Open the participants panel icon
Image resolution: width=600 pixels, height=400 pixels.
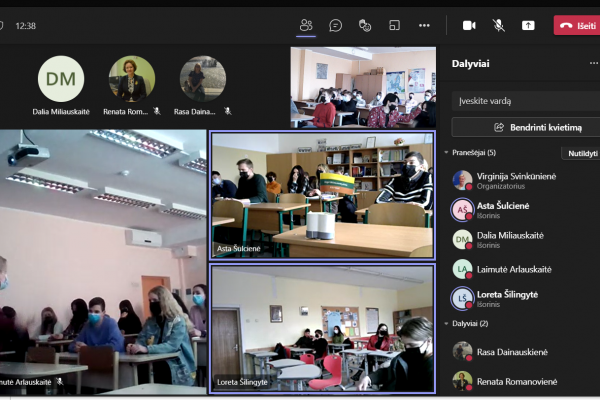306,26
